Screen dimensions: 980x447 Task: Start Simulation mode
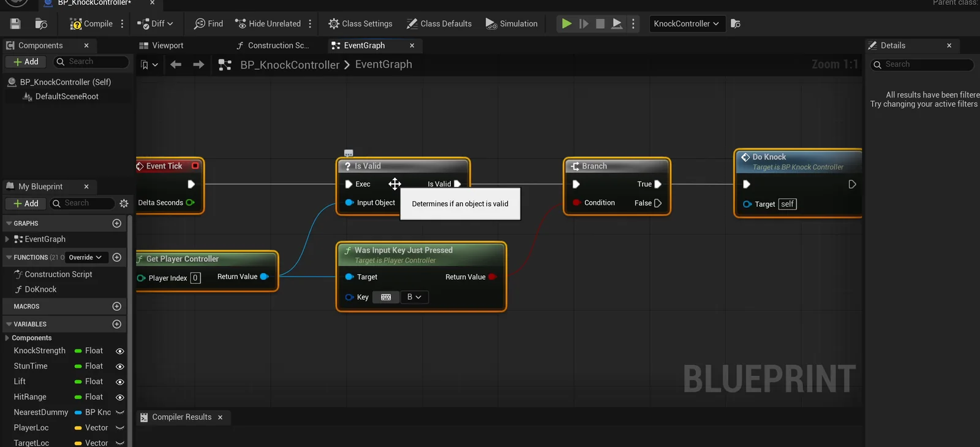(511, 24)
